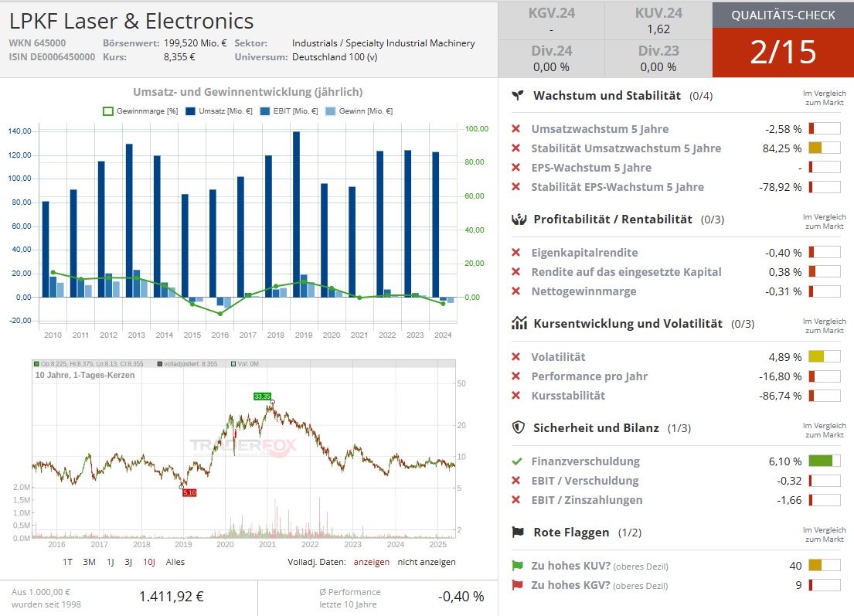Viewport: 854px width, 616px height.
Task: Toggle the EBIT [Mio. €] legend entry
Action: (x=289, y=111)
